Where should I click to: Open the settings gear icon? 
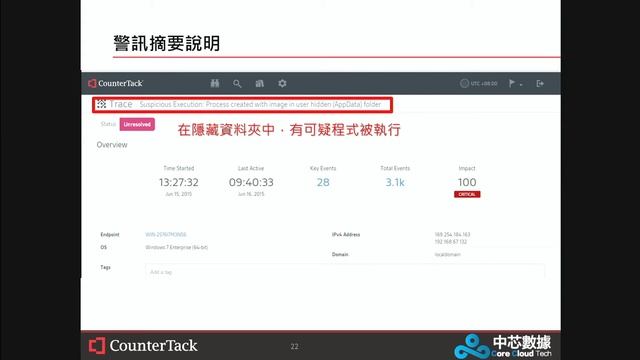(282, 83)
